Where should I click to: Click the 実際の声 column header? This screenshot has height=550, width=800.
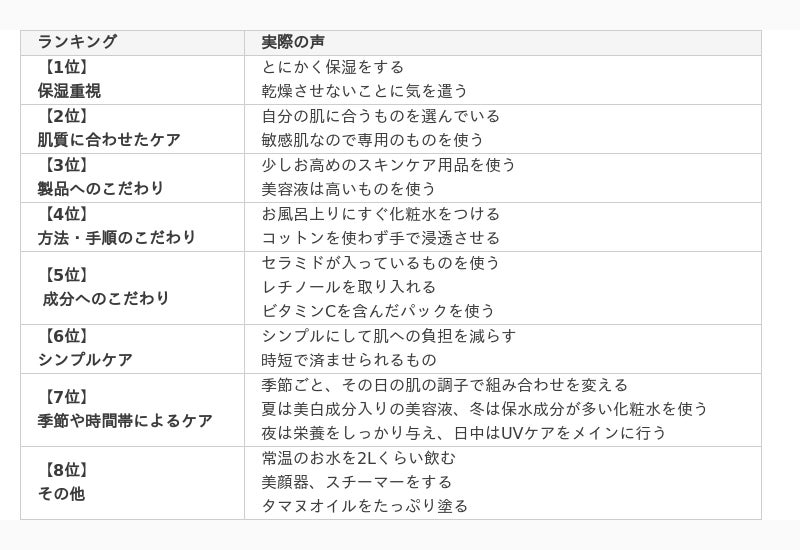[x=503, y=42]
